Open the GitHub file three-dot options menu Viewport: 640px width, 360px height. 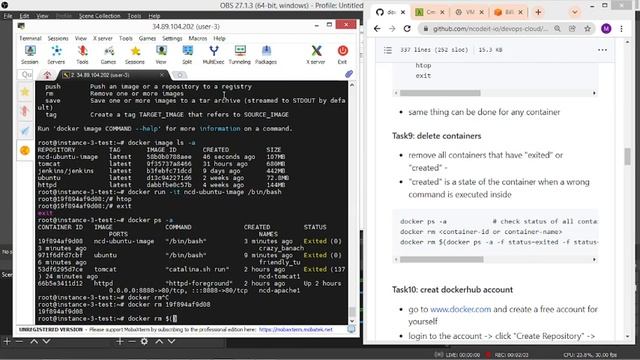point(602,50)
